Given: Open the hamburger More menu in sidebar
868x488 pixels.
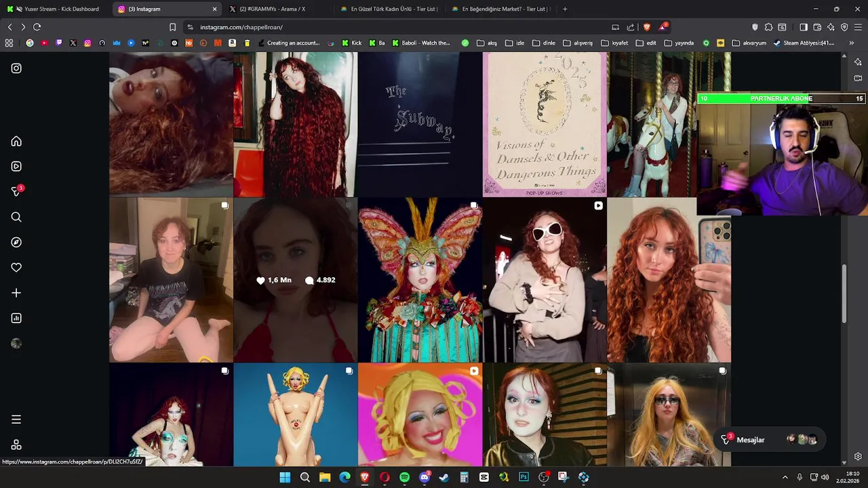Looking at the screenshot, I should 16,420.
